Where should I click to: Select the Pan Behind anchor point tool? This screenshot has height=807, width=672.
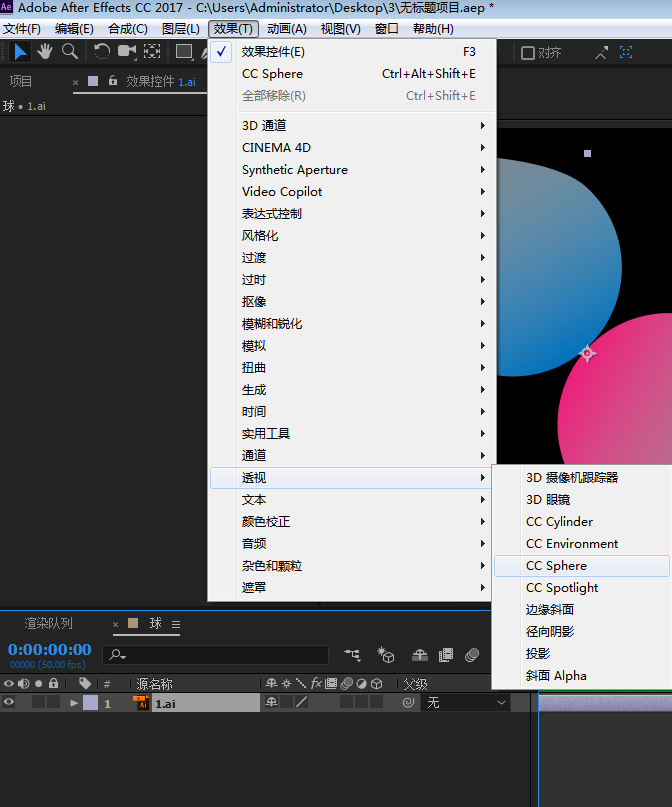[152, 51]
